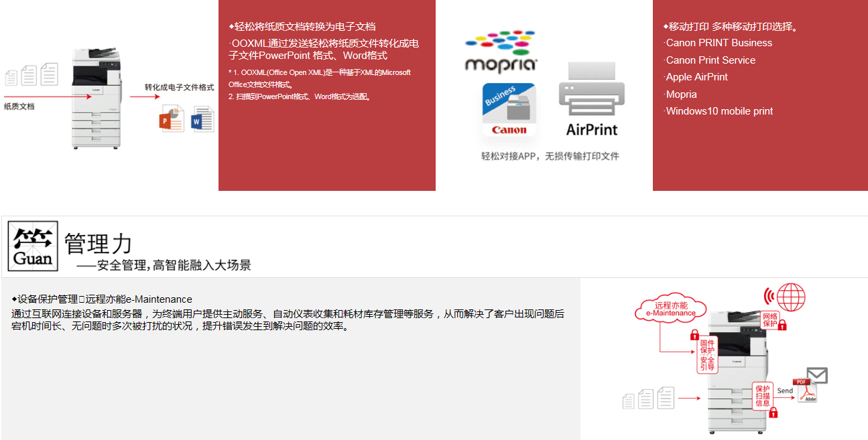This screenshot has width=868, height=440.
Task: Click the 纸质文档 label
Action: (x=19, y=106)
